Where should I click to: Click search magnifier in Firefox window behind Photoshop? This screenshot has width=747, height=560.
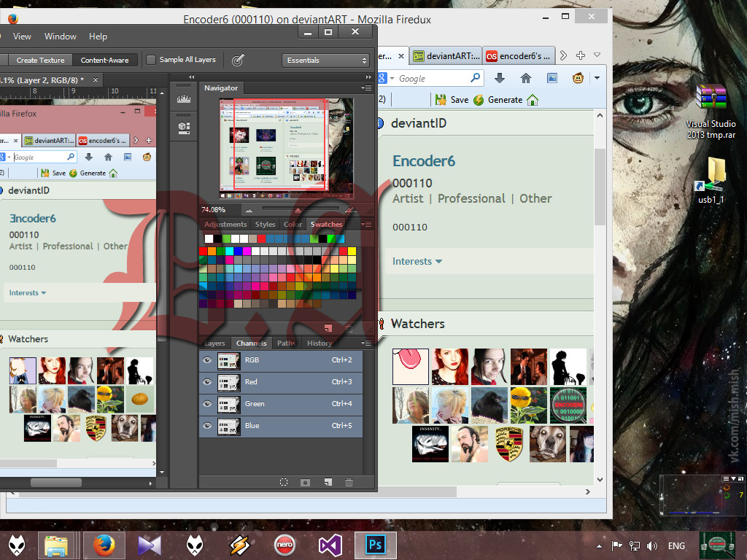(x=475, y=78)
